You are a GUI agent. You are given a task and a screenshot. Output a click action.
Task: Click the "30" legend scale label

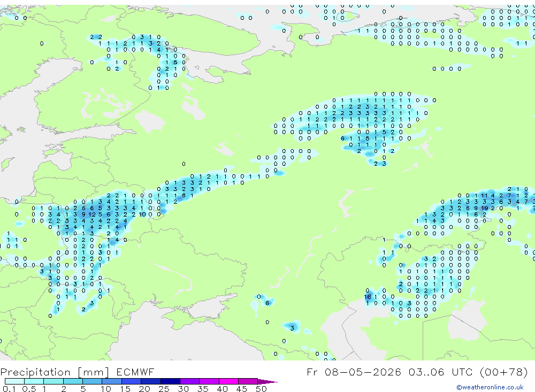(183, 389)
